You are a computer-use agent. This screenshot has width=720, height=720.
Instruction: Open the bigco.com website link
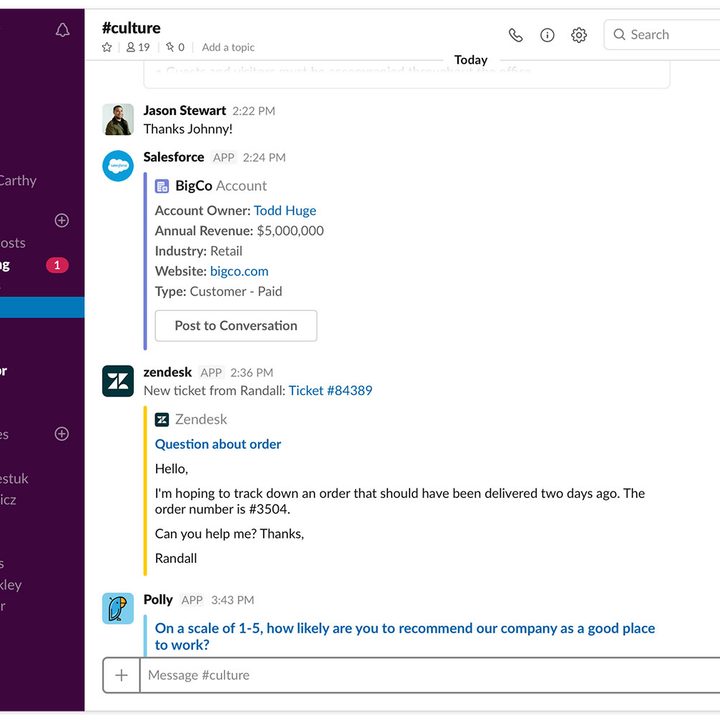239,271
